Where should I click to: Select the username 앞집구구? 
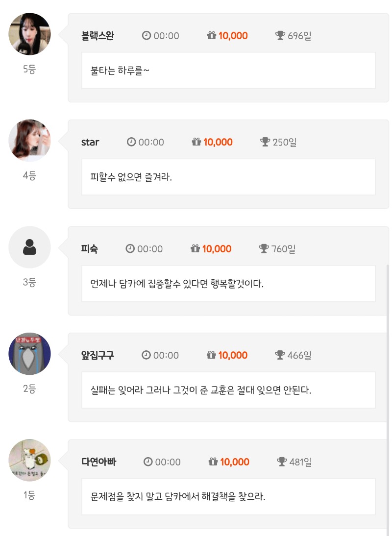click(98, 355)
